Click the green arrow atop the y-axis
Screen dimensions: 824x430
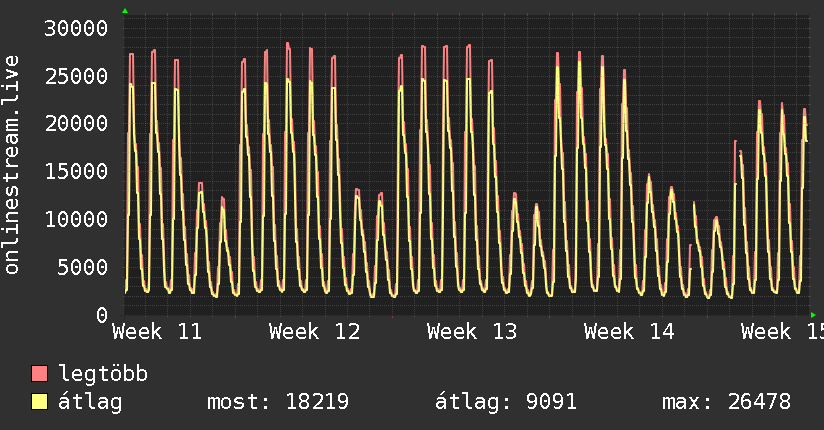coord(125,11)
